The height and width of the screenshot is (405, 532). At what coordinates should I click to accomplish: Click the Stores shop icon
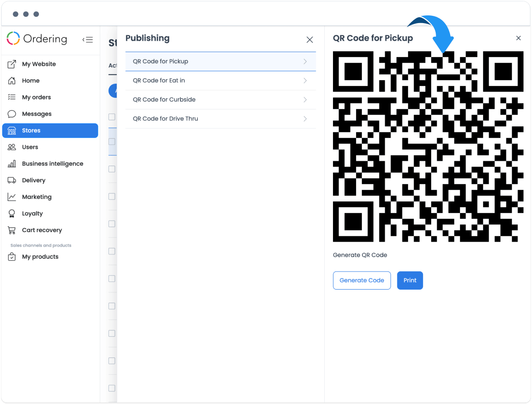click(12, 130)
